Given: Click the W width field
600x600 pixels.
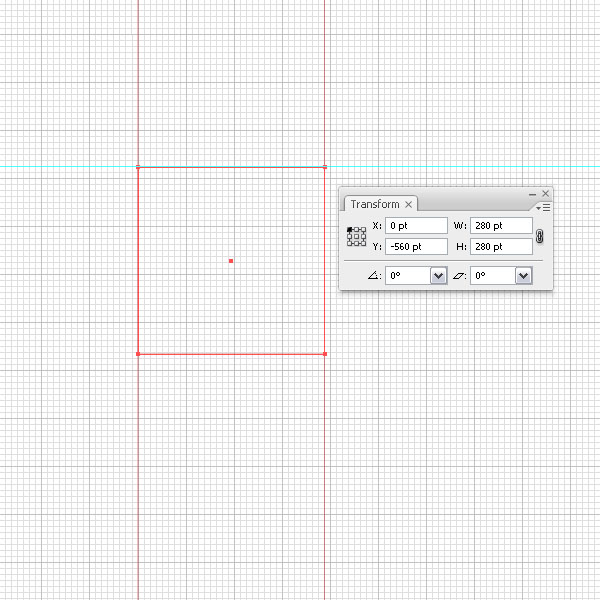Looking at the screenshot, I should [501, 225].
